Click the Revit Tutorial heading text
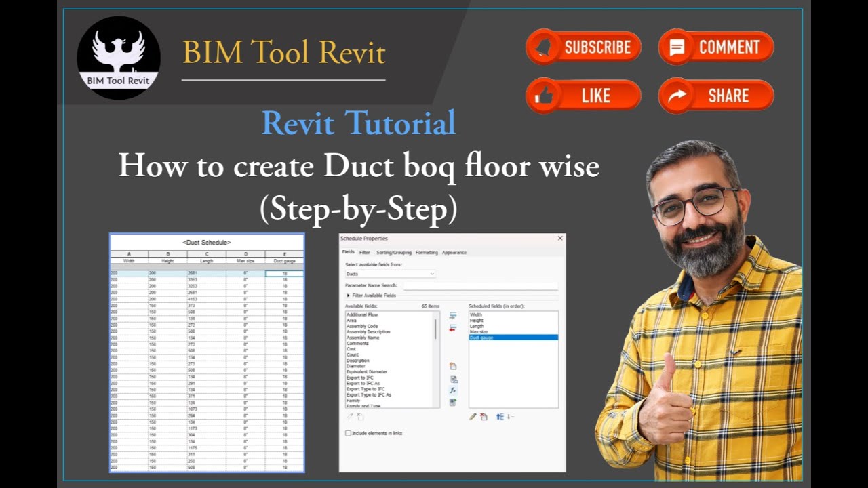 click(359, 123)
